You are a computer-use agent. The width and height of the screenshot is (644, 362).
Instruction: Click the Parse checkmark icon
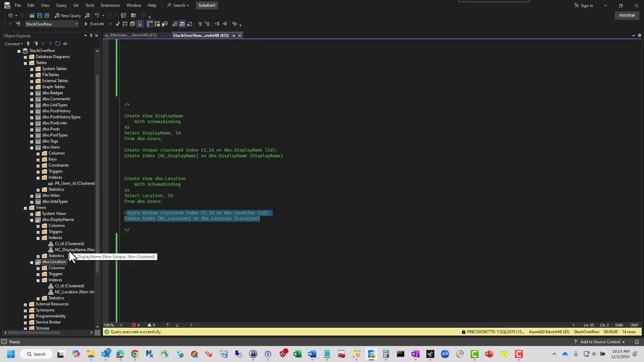[118, 24]
